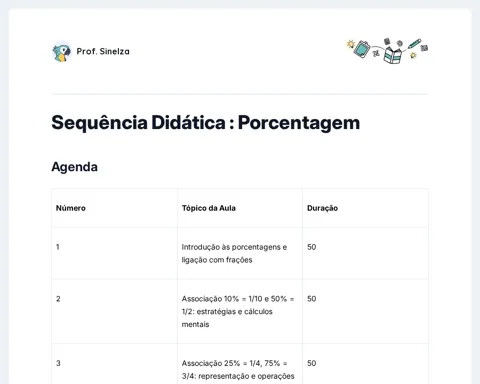Image resolution: width=480 pixels, height=384 pixels.
Task: Click the Tópico da Aula column header
Action: 209,208
